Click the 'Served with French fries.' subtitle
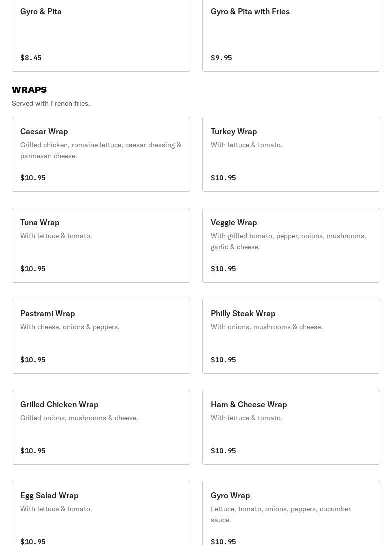Viewport: 392px width, 545px height. pyautogui.click(x=51, y=103)
